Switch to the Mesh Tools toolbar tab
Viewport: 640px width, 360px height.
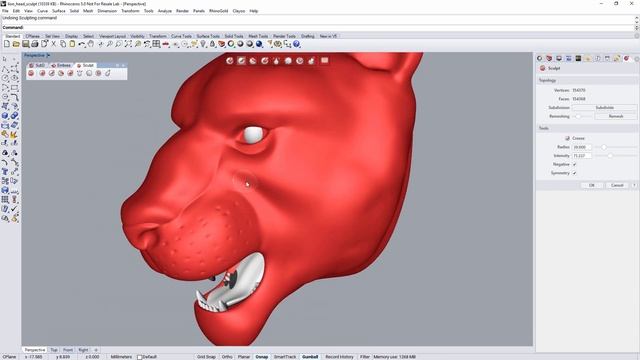pyautogui.click(x=258, y=36)
